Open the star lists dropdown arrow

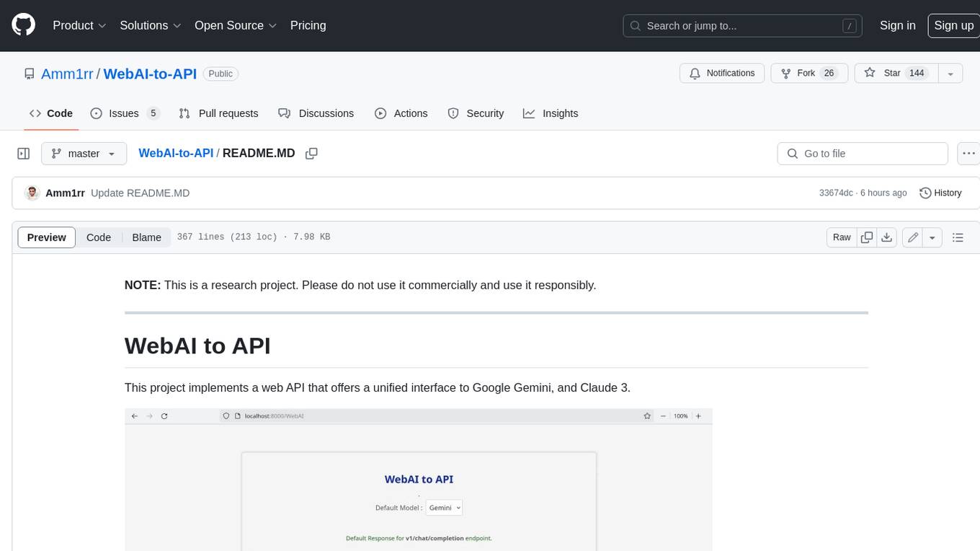tap(950, 74)
